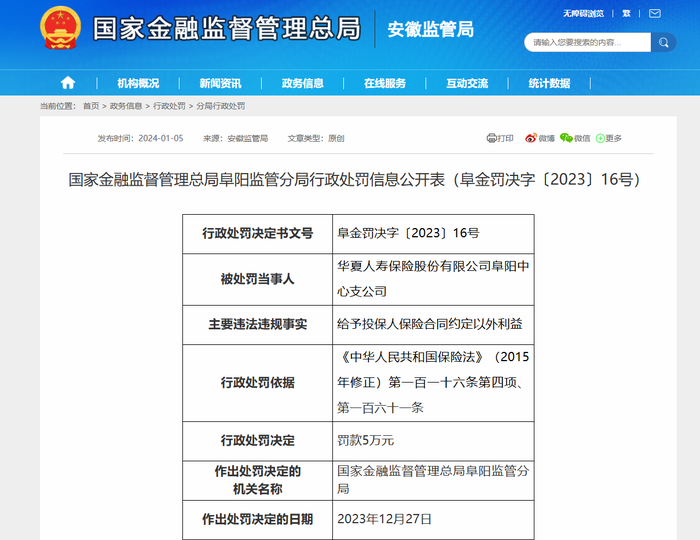The image size is (700, 540).
Task: Focus the search input box
Action: [x=587, y=42]
